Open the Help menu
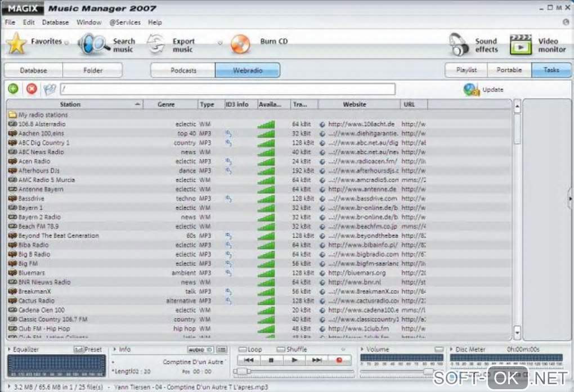Viewport: 574px width, 392px height. click(x=155, y=22)
